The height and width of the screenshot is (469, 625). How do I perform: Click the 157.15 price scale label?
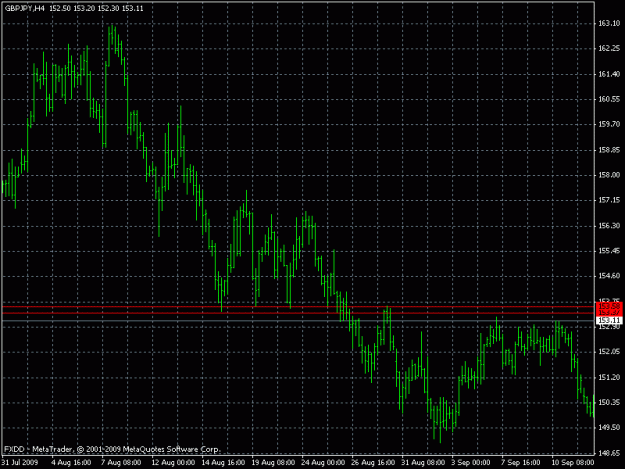click(609, 200)
